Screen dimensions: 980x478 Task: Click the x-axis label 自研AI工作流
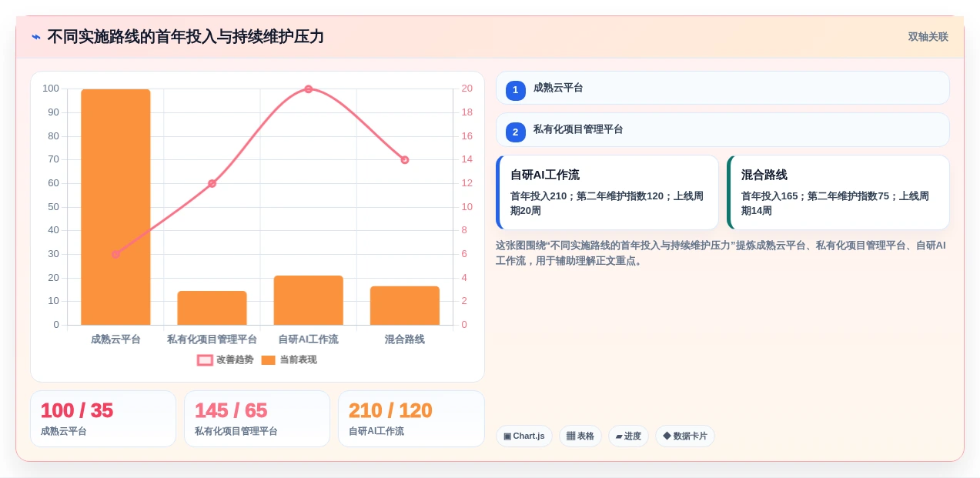[308, 339]
